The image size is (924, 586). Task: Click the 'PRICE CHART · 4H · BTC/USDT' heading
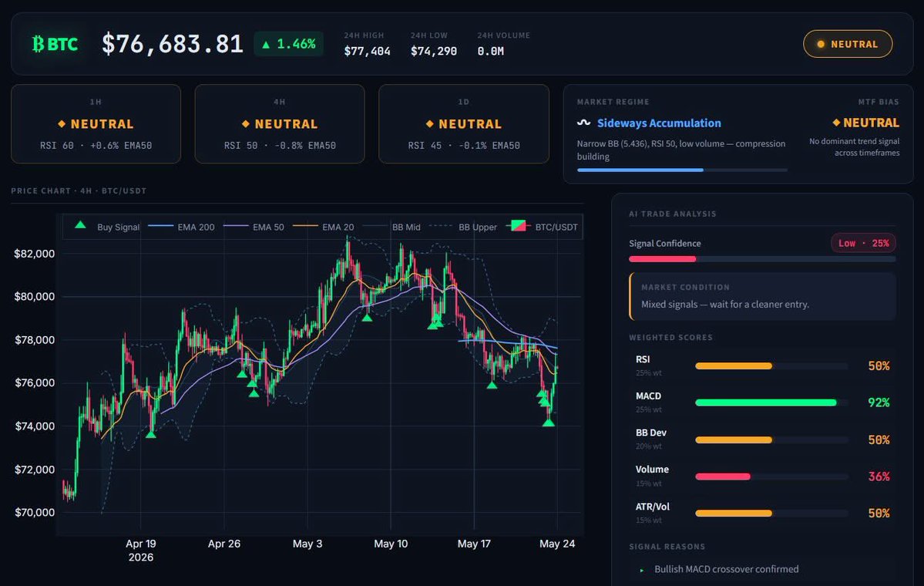click(x=79, y=191)
